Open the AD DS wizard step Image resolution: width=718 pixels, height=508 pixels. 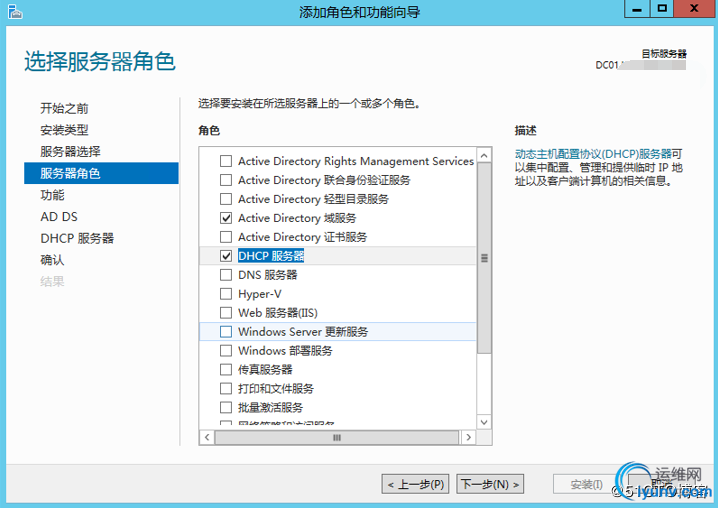[x=59, y=217]
